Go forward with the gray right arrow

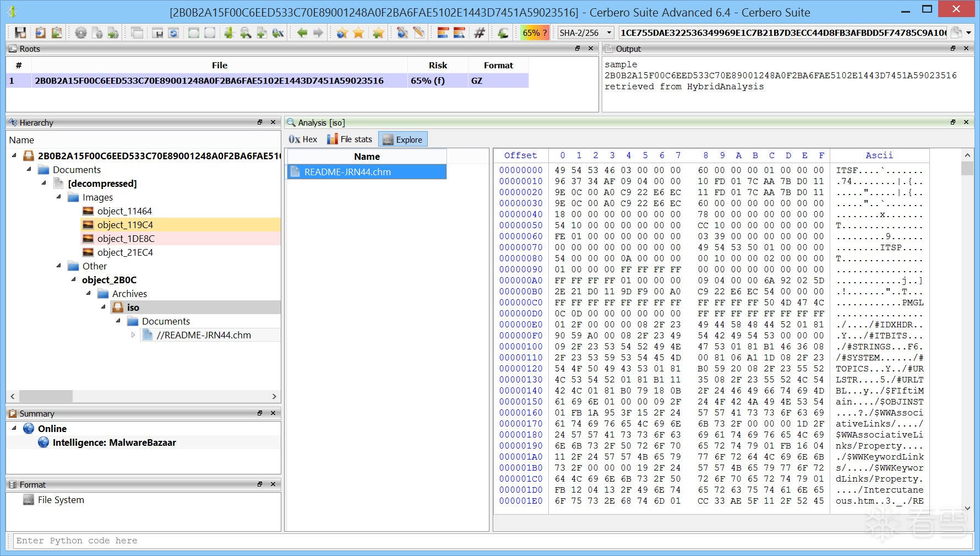pyautogui.click(x=318, y=33)
